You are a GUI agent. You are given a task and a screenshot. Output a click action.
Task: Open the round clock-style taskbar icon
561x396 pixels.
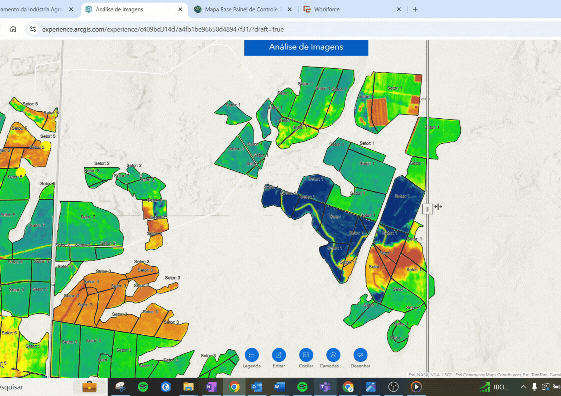[394, 387]
